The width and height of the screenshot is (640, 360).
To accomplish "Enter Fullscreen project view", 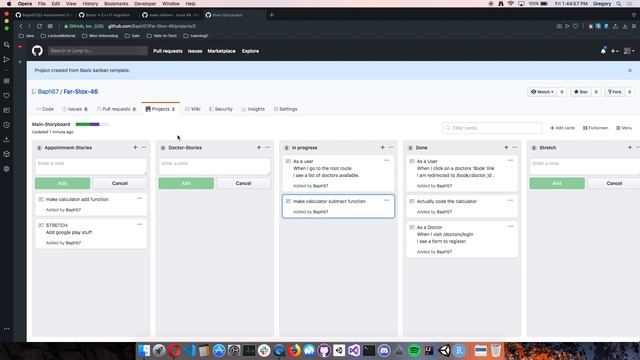I will tap(596, 128).
